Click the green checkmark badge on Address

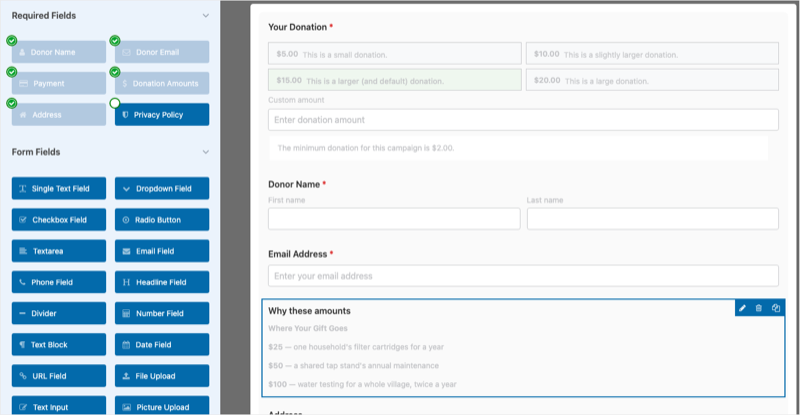click(x=12, y=103)
